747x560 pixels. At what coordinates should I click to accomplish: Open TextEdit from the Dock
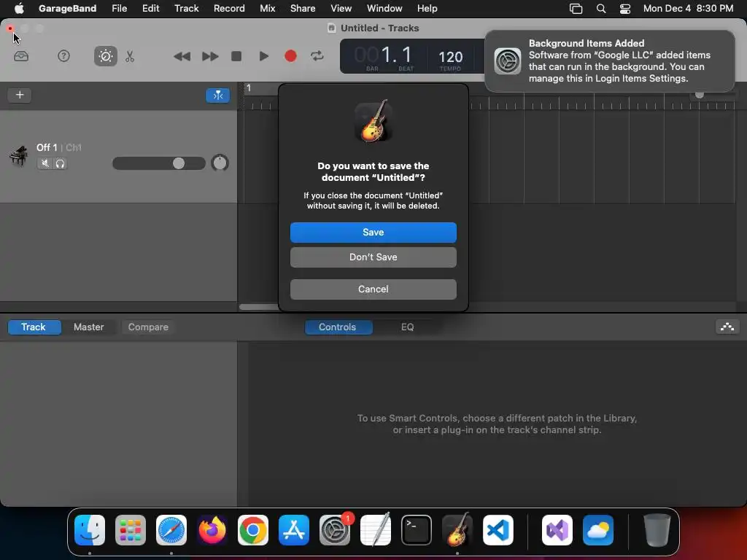coord(376,529)
